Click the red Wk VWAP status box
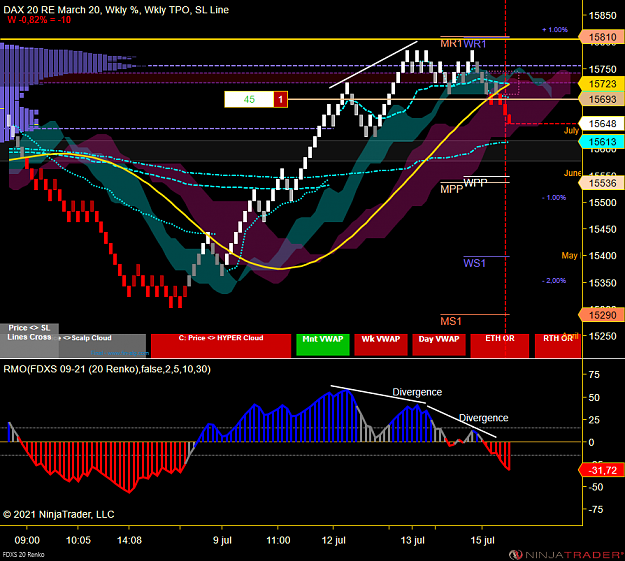The width and height of the screenshot is (625, 561). (381, 344)
